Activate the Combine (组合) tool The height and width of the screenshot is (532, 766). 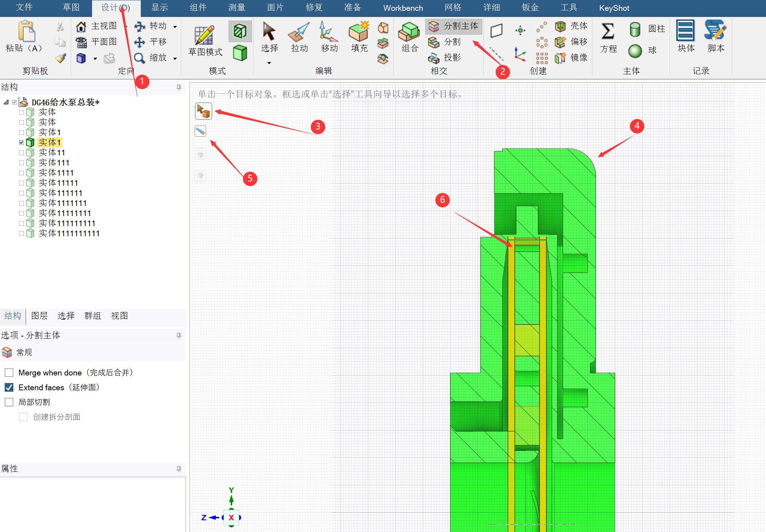410,37
